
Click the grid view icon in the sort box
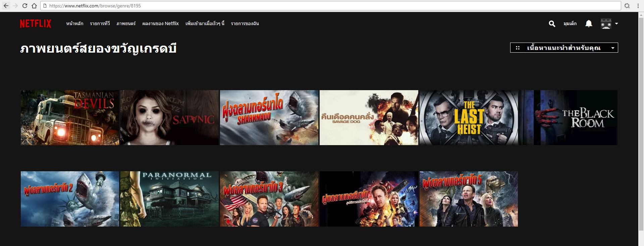pos(518,48)
